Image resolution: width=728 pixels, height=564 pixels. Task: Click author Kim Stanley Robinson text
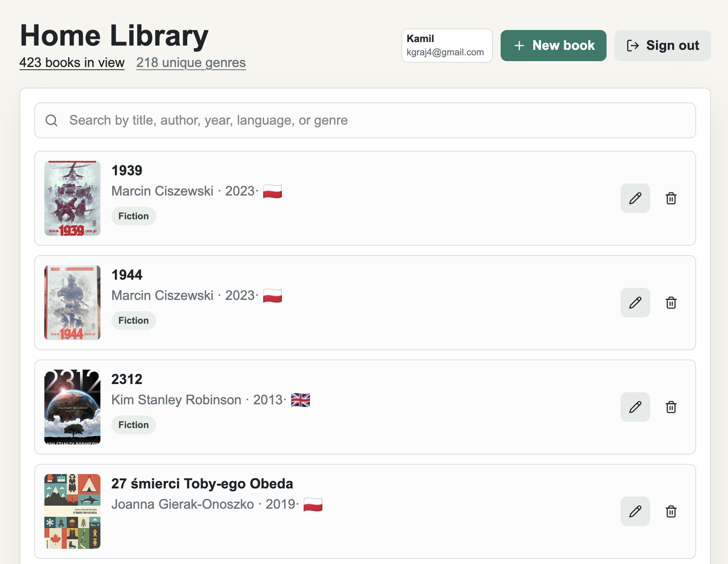point(176,400)
